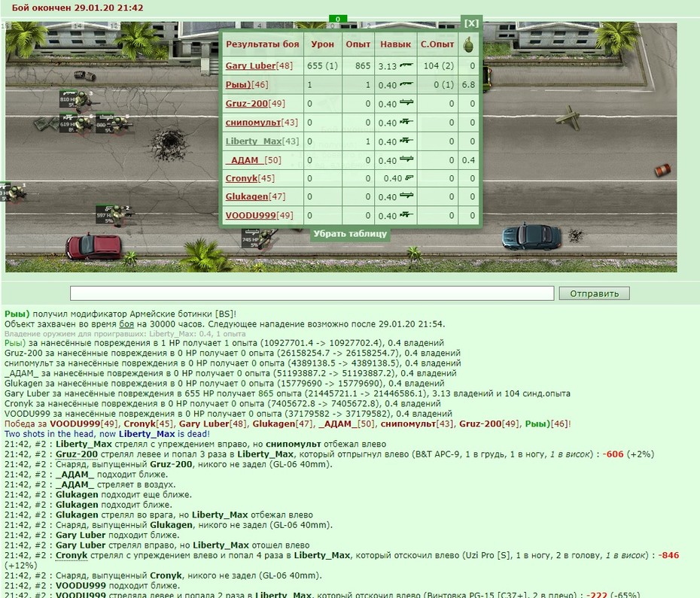Viewport: 700px width, 598px height.
Task: Click the Урон column header
Action: click(x=322, y=44)
